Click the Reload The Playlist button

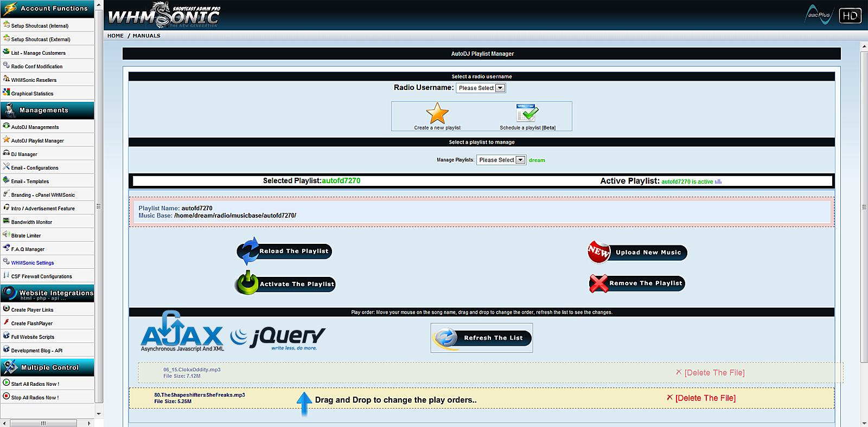pos(285,251)
